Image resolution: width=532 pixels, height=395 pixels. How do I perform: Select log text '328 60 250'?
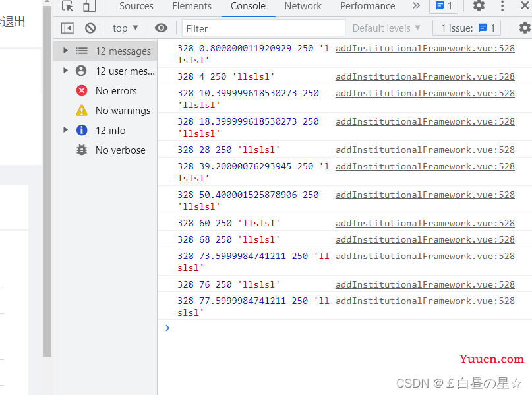click(x=204, y=223)
